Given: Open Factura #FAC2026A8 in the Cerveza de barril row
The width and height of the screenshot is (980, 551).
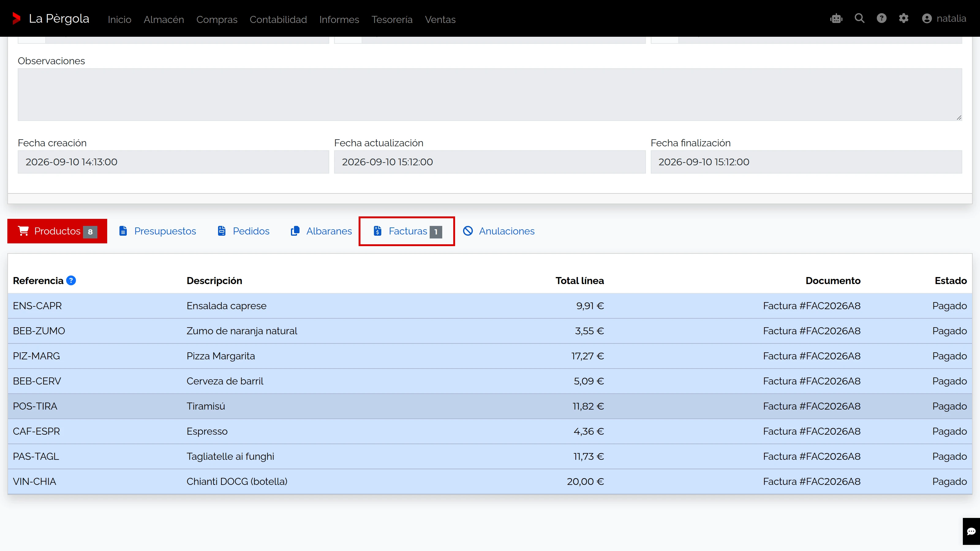Looking at the screenshot, I should 812,381.
